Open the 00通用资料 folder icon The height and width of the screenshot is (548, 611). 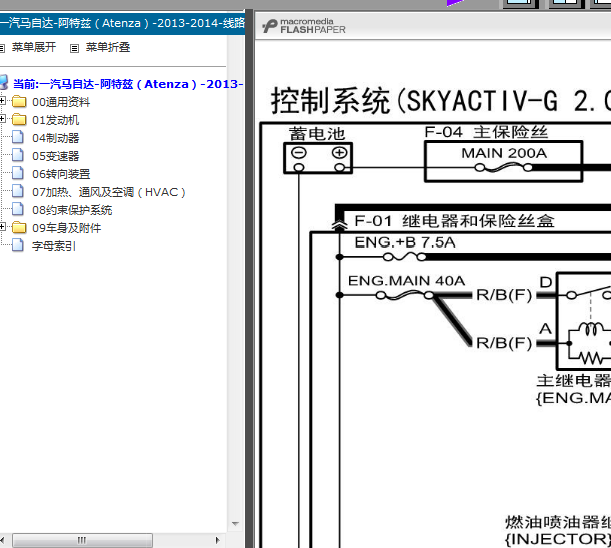pos(19,102)
